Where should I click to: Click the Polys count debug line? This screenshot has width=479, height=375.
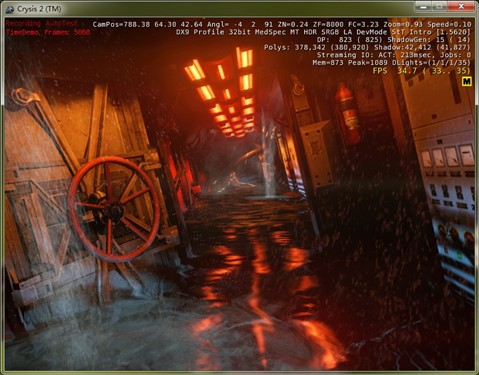click(367, 47)
